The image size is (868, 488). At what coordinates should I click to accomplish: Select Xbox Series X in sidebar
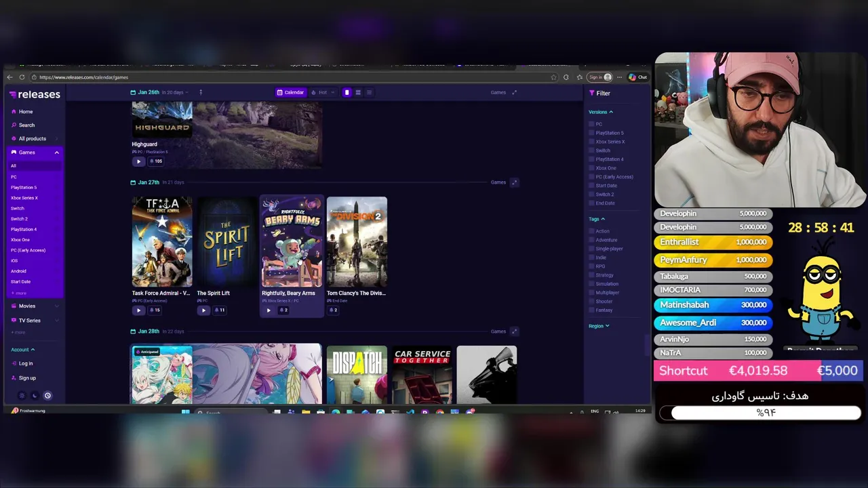[x=24, y=198]
